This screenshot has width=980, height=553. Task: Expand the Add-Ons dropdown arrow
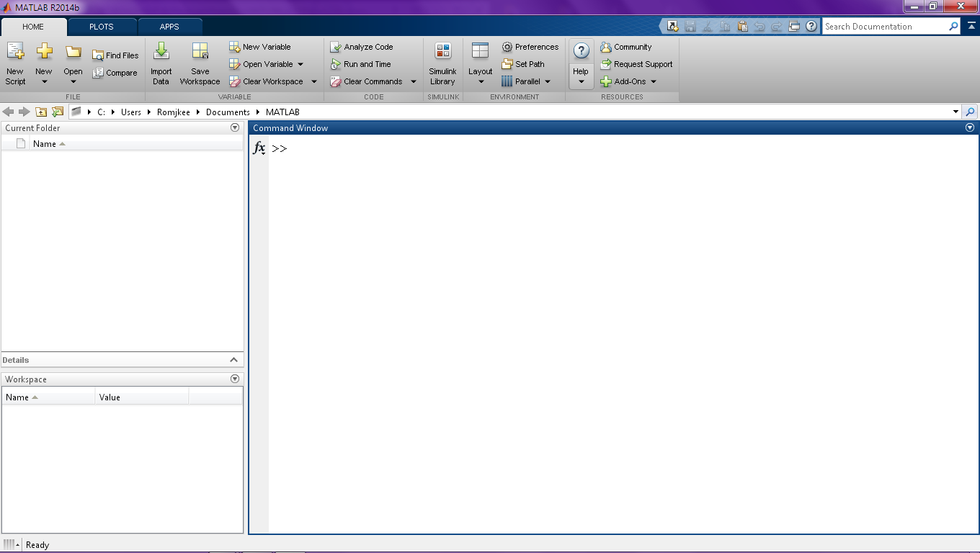[x=654, y=81]
